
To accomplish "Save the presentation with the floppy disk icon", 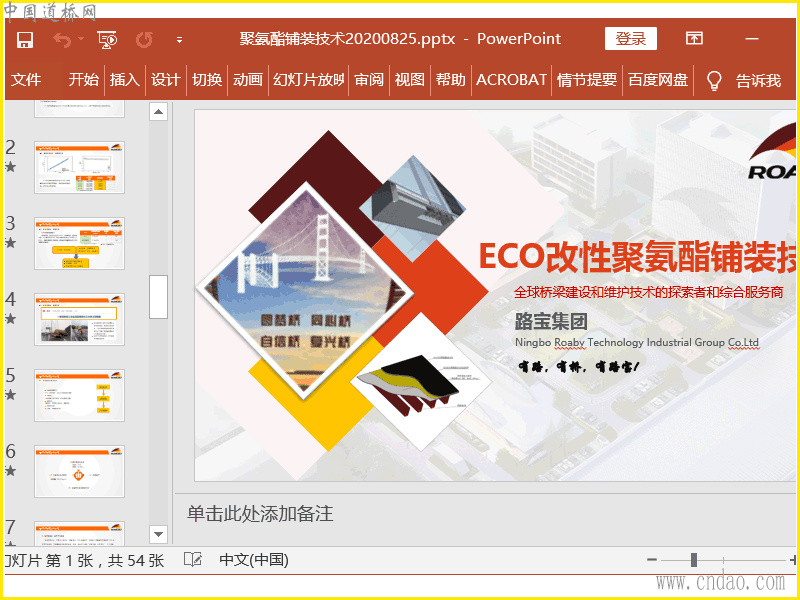I will tap(24, 39).
